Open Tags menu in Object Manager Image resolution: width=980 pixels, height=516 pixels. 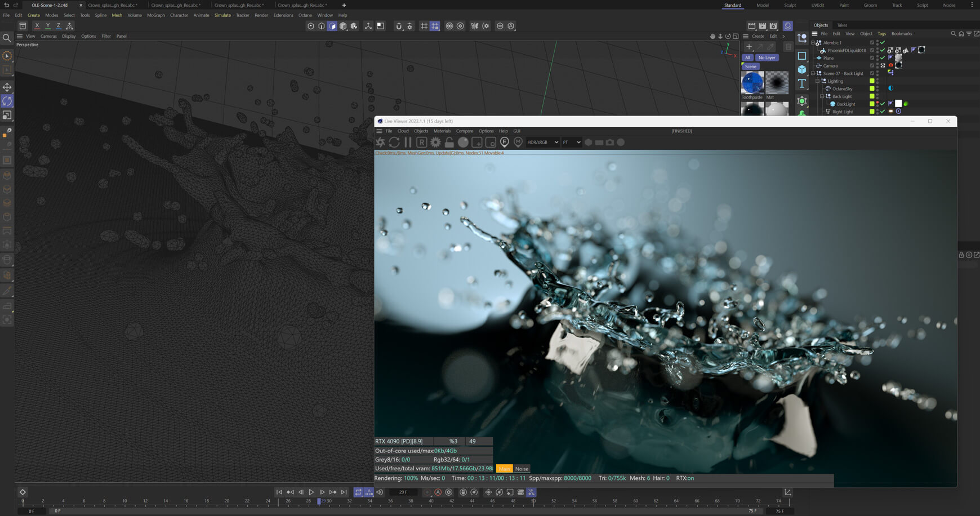[882, 34]
